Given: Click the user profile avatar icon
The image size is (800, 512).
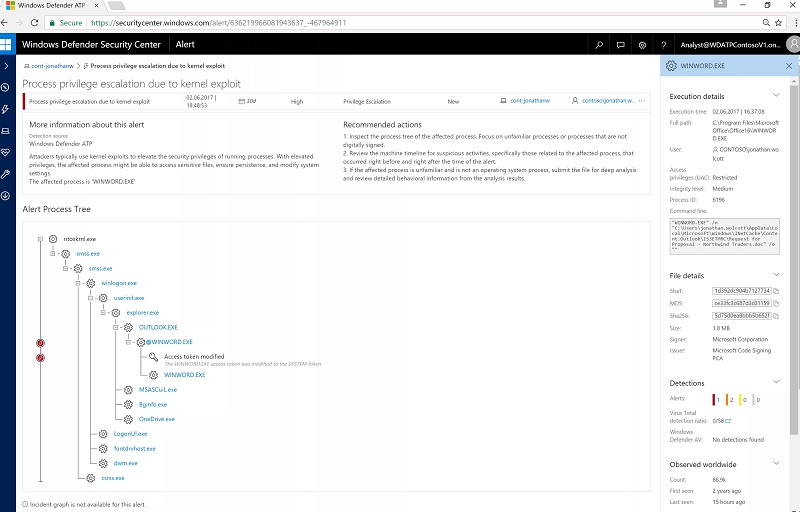Looking at the screenshot, I should pyautogui.click(x=793, y=44).
